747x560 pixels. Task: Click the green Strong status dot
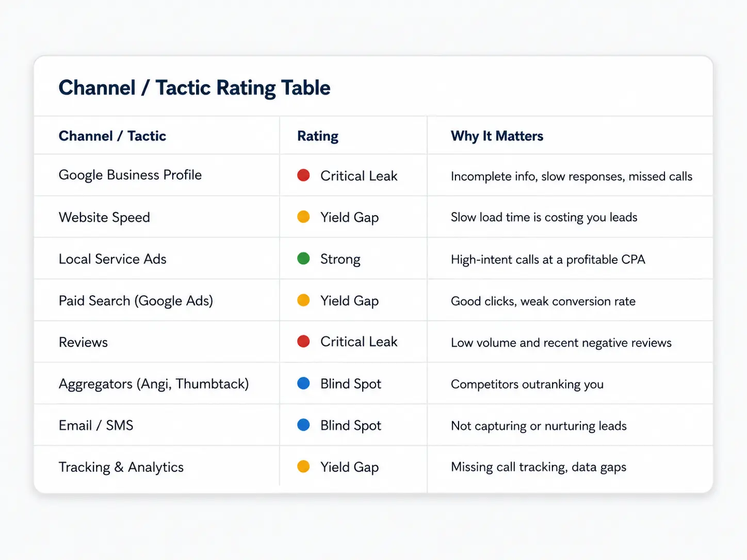tap(303, 258)
